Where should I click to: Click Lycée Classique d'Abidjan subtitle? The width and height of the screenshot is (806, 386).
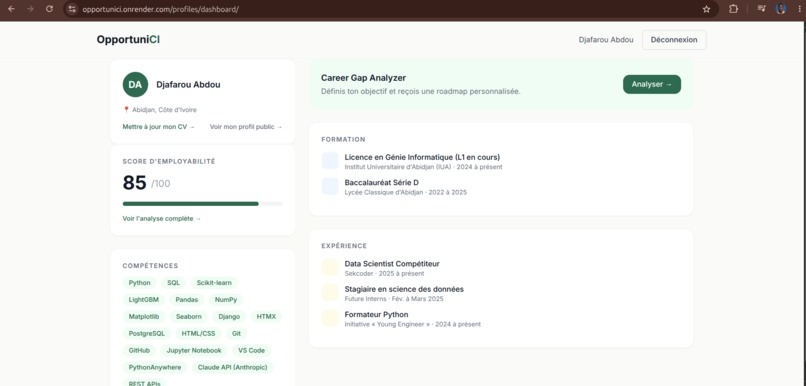[x=406, y=192]
